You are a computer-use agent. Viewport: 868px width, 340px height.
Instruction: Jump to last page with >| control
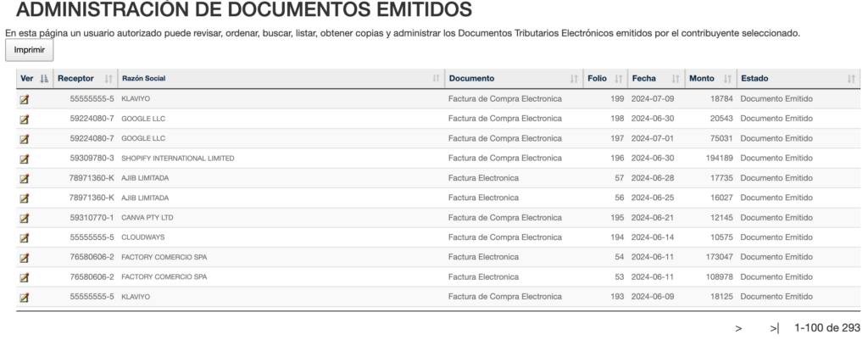[775, 328]
